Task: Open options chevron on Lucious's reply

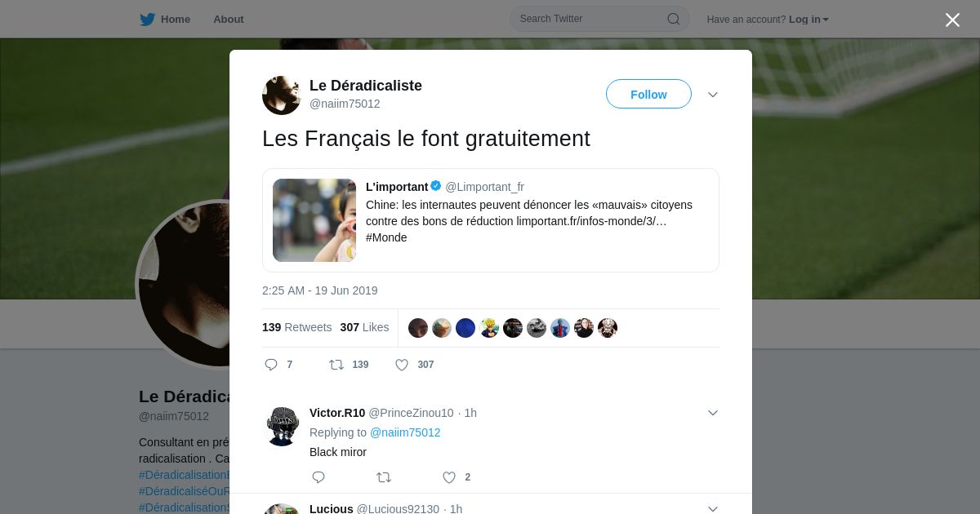Action: click(x=713, y=509)
